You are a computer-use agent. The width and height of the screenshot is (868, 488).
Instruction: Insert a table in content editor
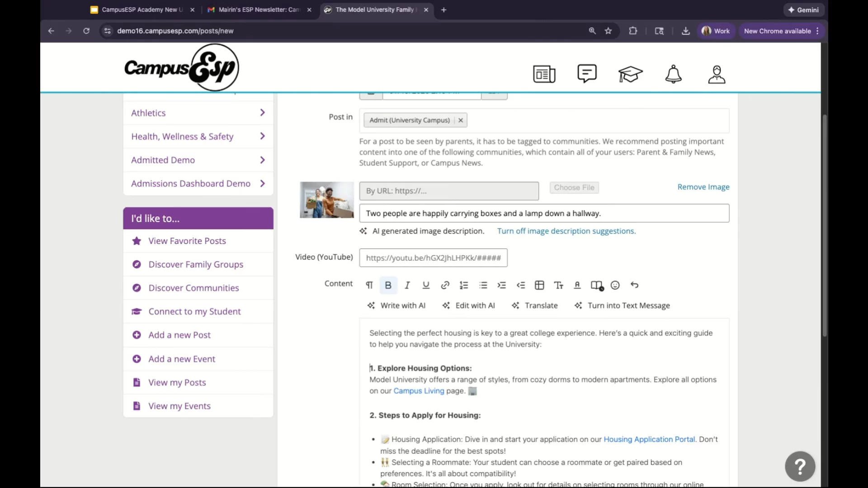539,285
